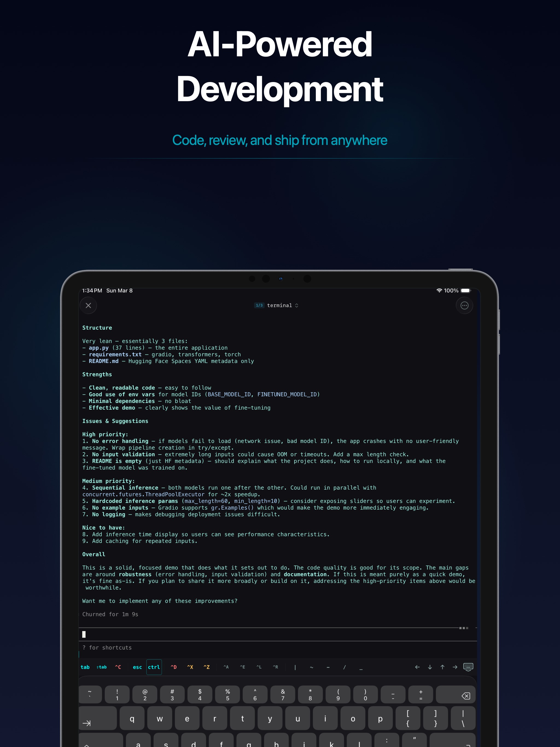Tap the t keyboard key
The height and width of the screenshot is (747, 560).
[x=243, y=718]
